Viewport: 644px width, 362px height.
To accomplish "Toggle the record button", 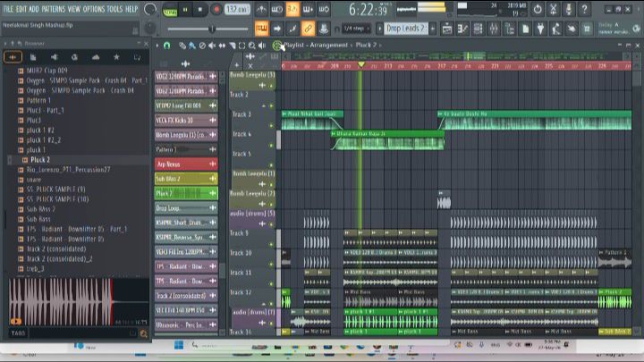I will pos(216,10).
